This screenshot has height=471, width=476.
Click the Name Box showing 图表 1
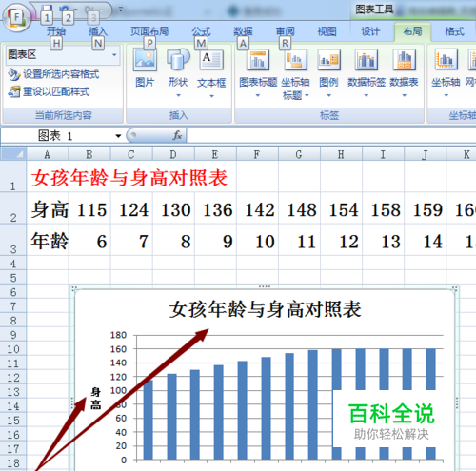(x=57, y=136)
